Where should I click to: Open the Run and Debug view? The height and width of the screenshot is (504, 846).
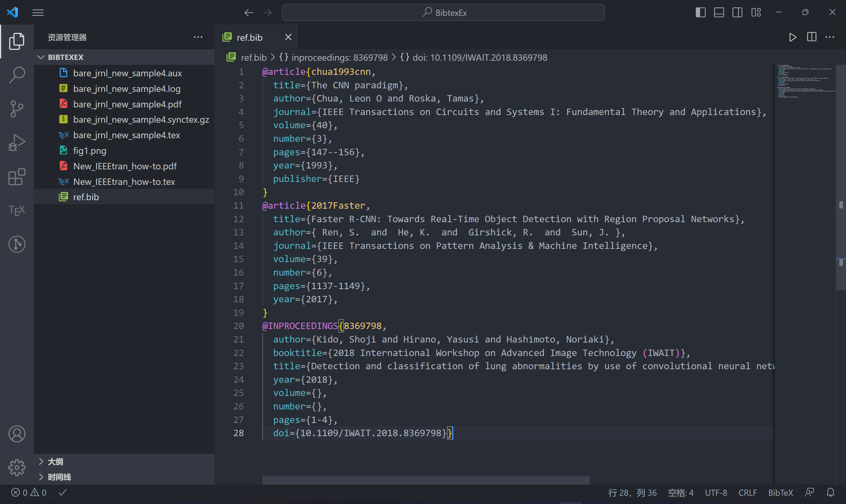click(x=17, y=143)
